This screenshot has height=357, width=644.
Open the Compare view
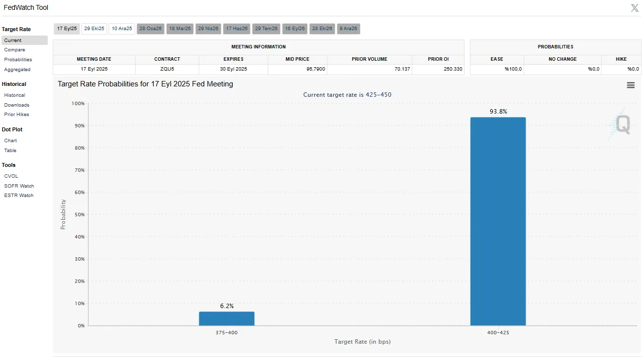coord(15,50)
